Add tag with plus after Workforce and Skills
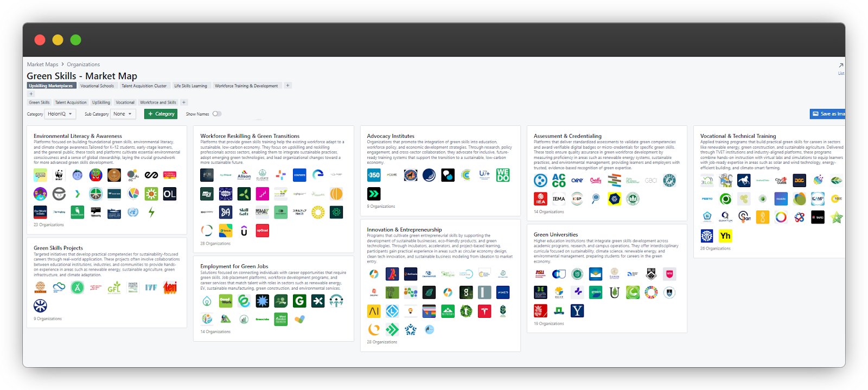868x390 pixels. [x=184, y=102]
